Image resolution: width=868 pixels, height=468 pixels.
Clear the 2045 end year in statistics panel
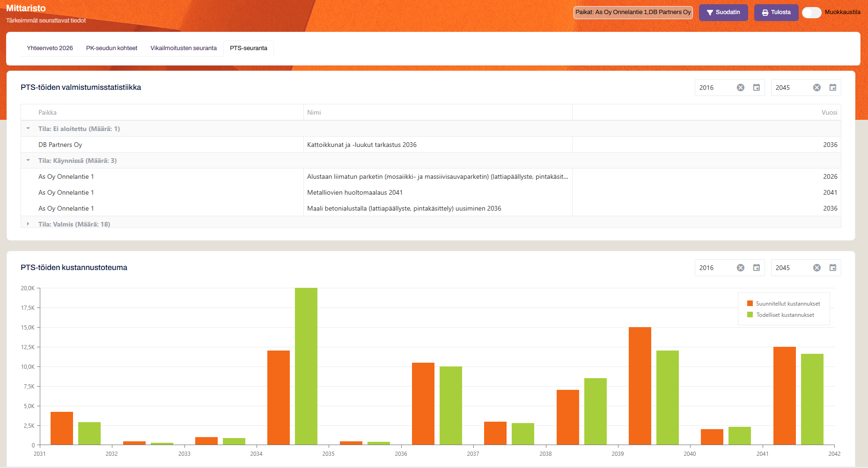(x=817, y=88)
